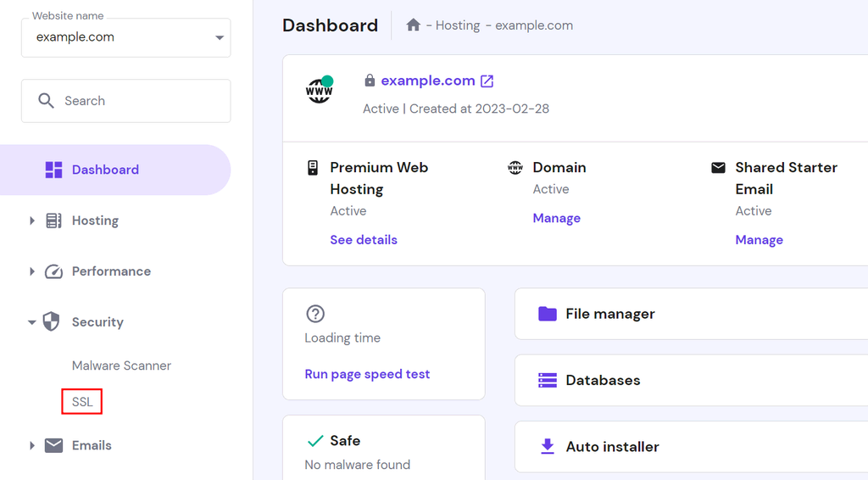Open the SSL option under Security
The height and width of the screenshot is (480, 868).
coord(82,402)
